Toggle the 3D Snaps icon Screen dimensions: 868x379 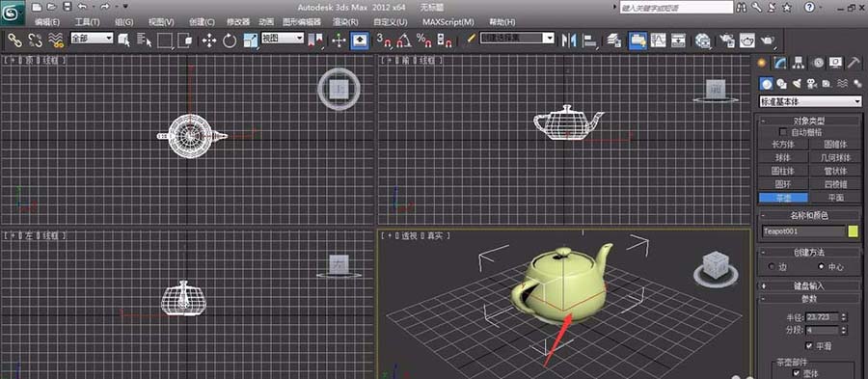384,40
